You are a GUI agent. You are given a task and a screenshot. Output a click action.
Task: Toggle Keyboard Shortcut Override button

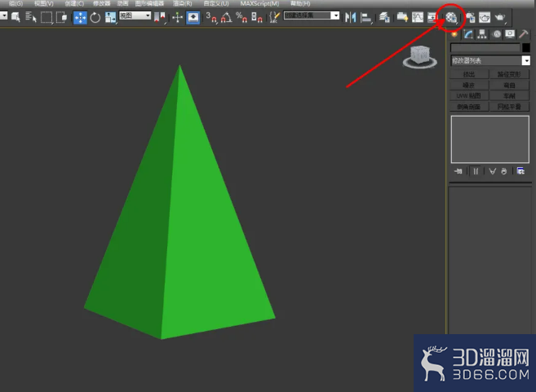coord(193,17)
